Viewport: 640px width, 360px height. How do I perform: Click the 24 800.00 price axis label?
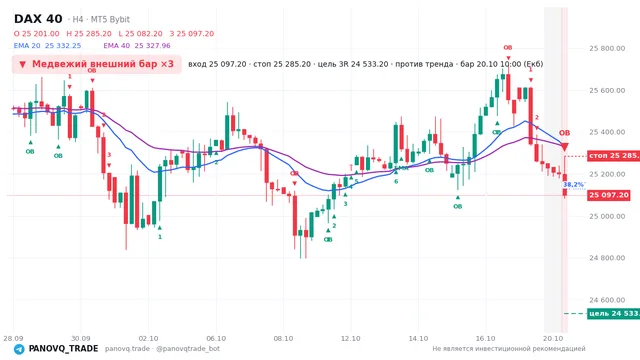click(607, 258)
